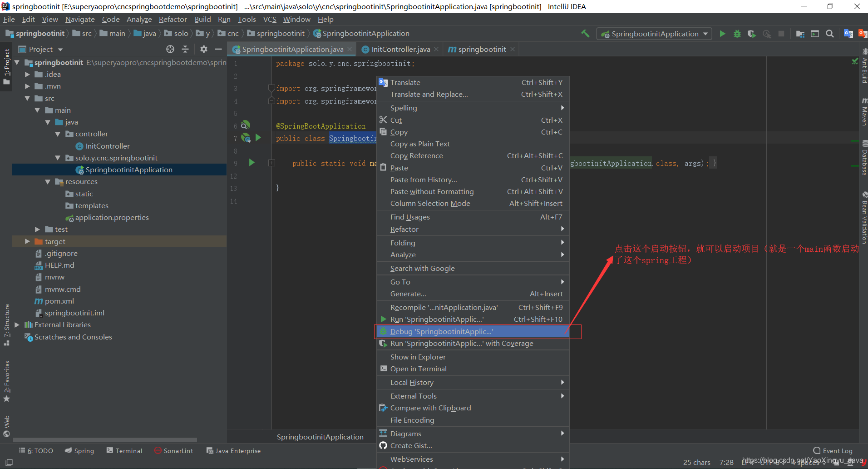Open Search Everywhere magnifier icon
868x469 pixels.
(x=830, y=34)
